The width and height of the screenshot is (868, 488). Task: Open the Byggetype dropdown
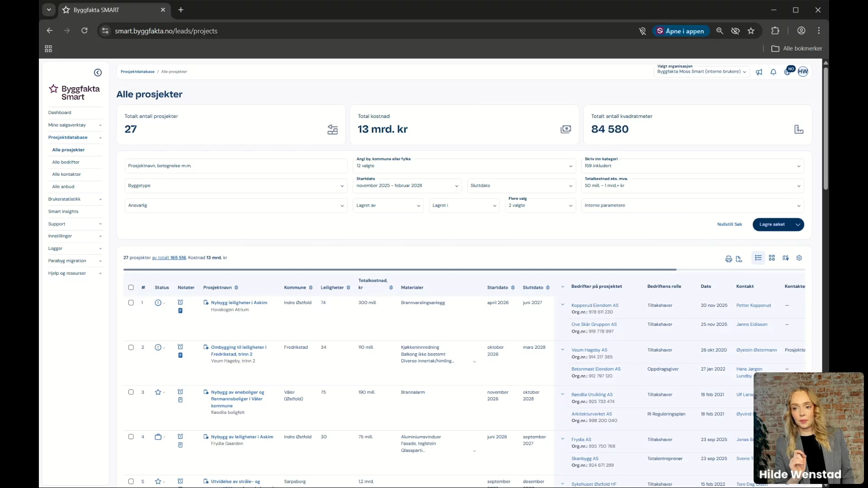pyautogui.click(x=235, y=186)
